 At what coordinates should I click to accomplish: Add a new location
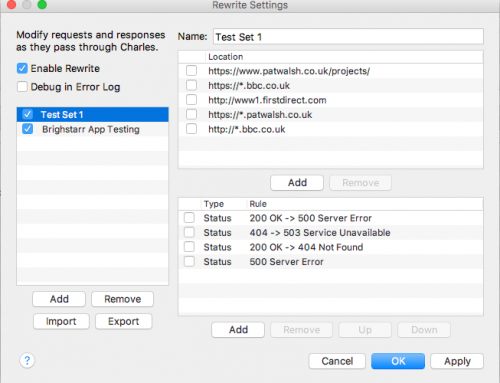(297, 183)
